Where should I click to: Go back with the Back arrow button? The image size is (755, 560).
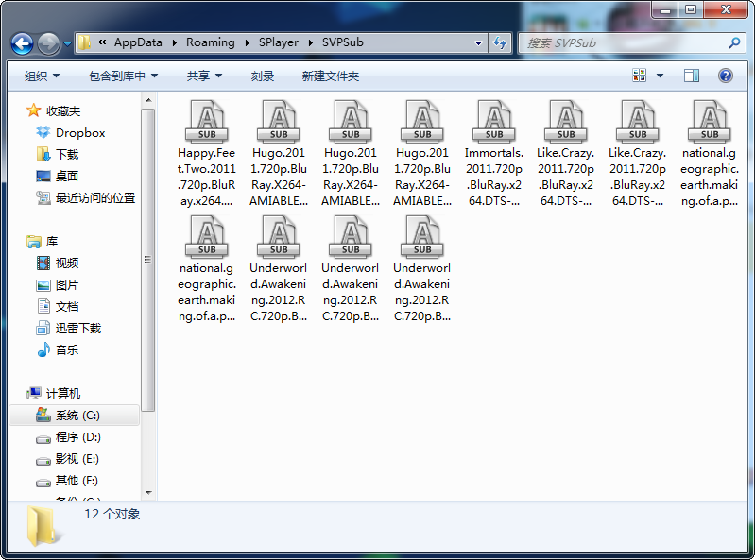tap(22, 43)
